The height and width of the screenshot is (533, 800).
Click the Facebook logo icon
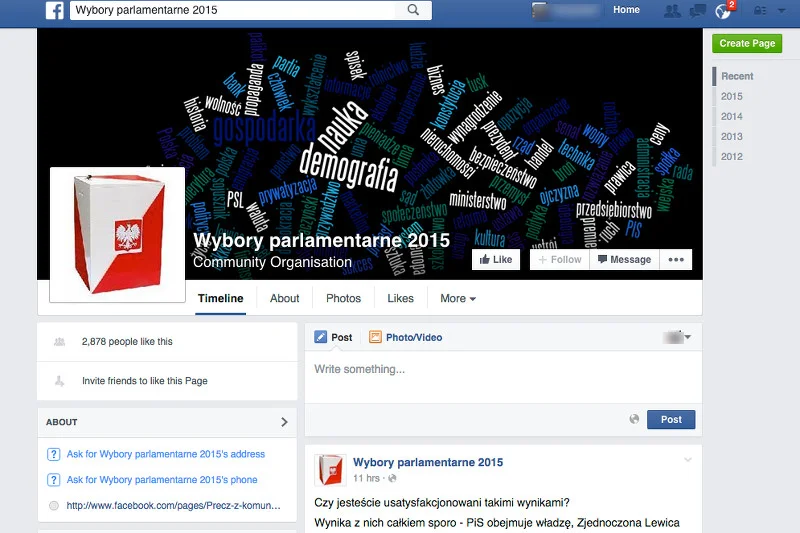click(x=55, y=10)
